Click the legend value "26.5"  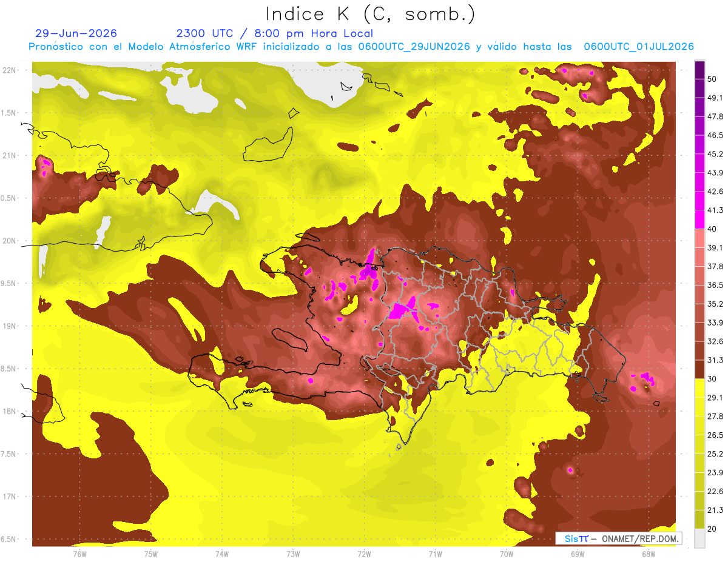coord(715,435)
